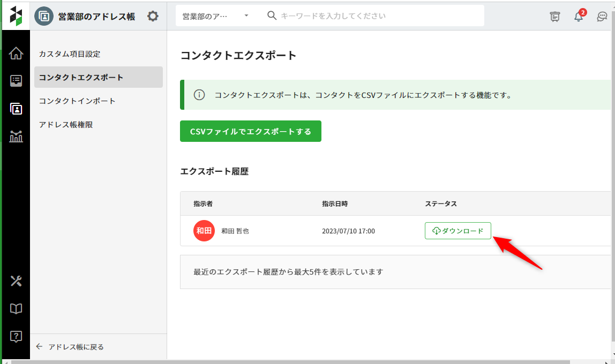Screen dimensions: 615x364
Task: Click the 和田 user avatar in history
Action: point(204,231)
